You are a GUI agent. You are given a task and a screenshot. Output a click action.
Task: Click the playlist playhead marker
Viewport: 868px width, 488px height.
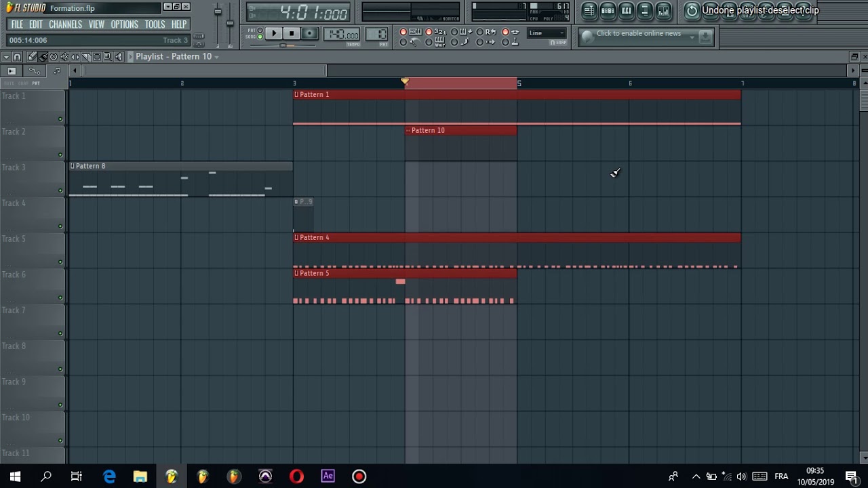[405, 82]
